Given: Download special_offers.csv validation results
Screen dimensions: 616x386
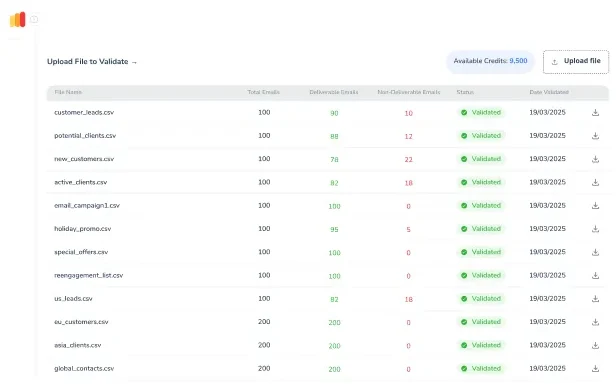Looking at the screenshot, I should click(595, 252).
